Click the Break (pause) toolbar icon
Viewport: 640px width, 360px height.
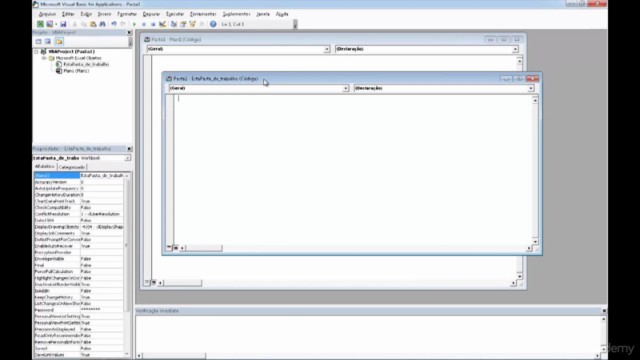click(144, 24)
